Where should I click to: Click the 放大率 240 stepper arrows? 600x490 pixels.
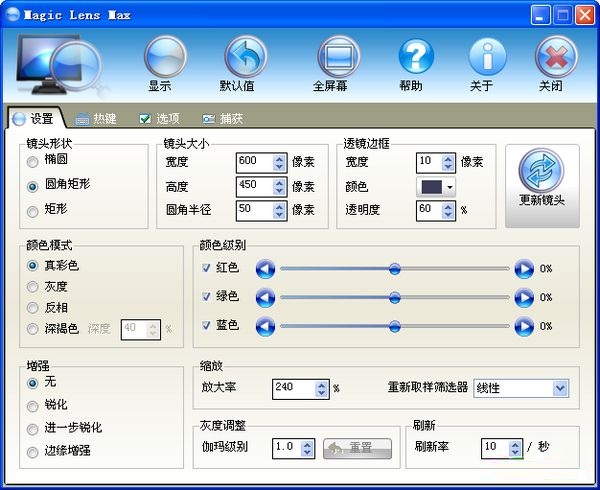[322, 389]
